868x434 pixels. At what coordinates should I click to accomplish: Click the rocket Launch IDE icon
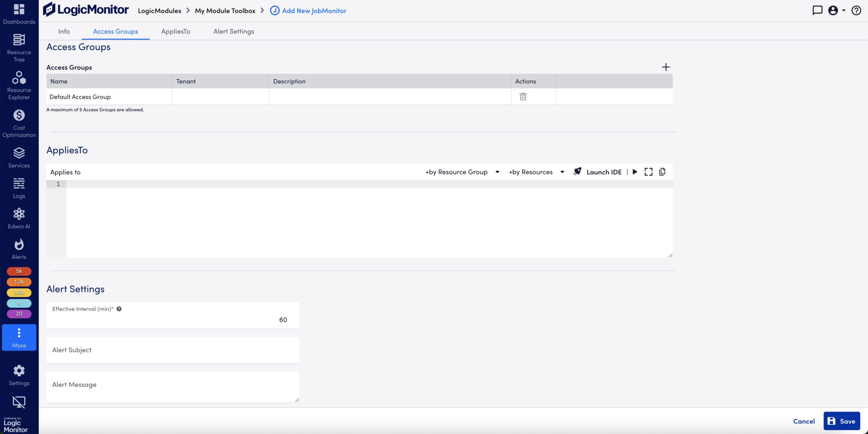point(577,172)
